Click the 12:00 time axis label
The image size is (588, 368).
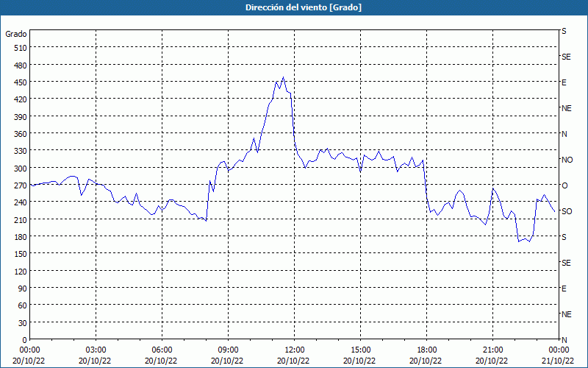[x=295, y=350]
